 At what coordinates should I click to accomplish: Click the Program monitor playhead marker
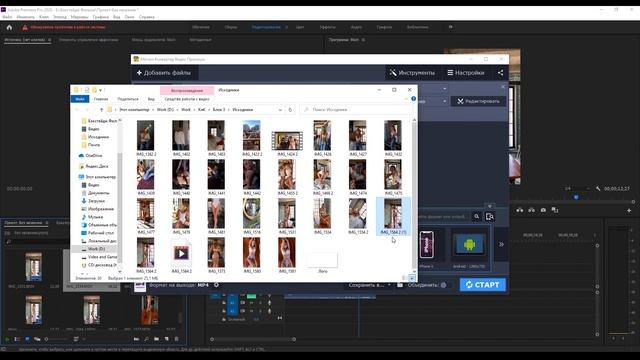[576, 197]
